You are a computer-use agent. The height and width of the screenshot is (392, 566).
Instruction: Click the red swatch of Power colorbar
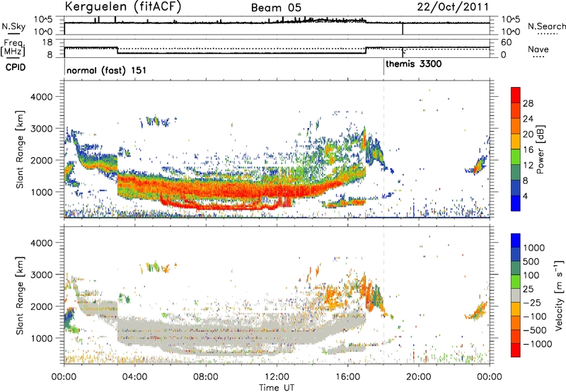pyautogui.click(x=516, y=95)
